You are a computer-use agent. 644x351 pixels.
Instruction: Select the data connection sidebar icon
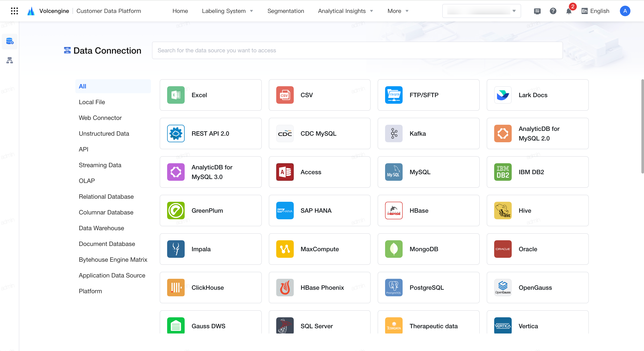10,41
